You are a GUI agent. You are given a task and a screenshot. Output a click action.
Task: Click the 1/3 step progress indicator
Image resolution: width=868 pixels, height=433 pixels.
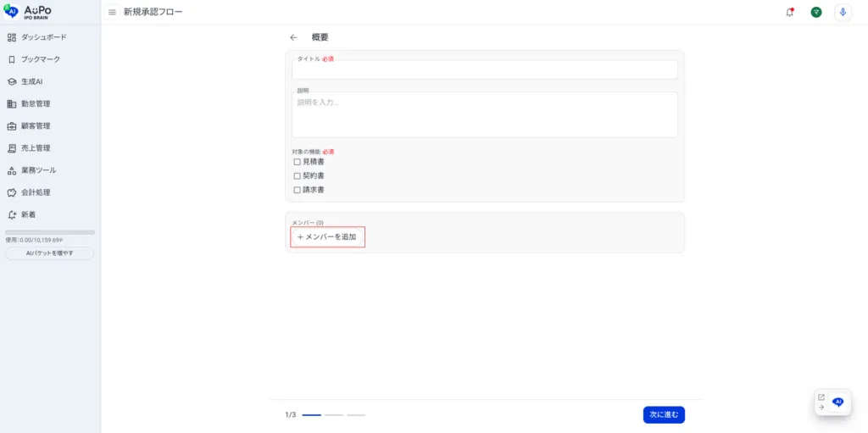(x=325, y=414)
